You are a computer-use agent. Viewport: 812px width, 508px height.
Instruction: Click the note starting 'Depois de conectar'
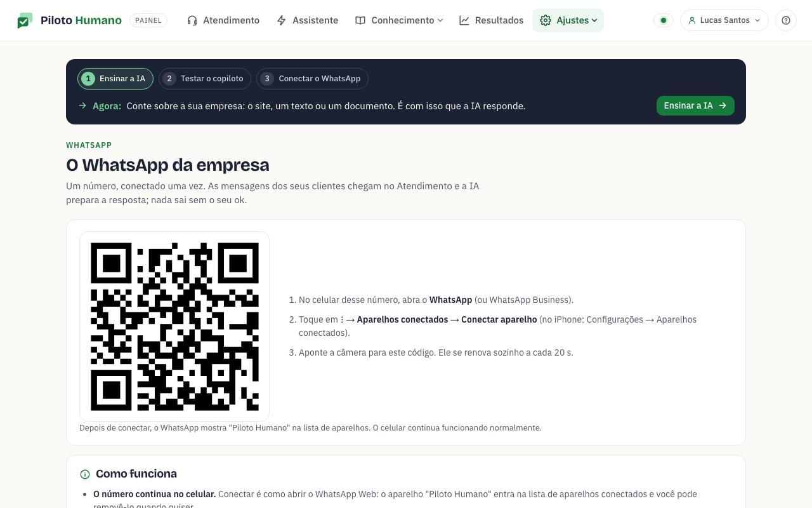(x=310, y=428)
